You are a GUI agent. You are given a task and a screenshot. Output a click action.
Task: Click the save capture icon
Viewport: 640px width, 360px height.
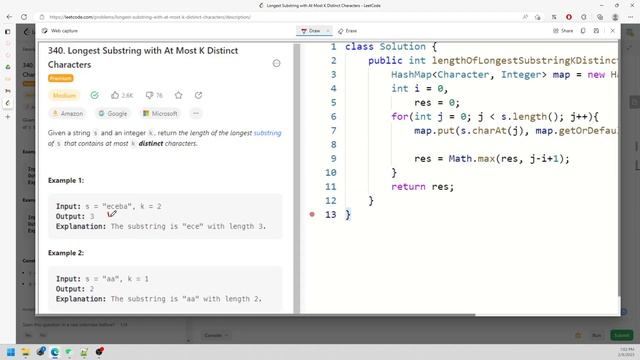[596, 31]
